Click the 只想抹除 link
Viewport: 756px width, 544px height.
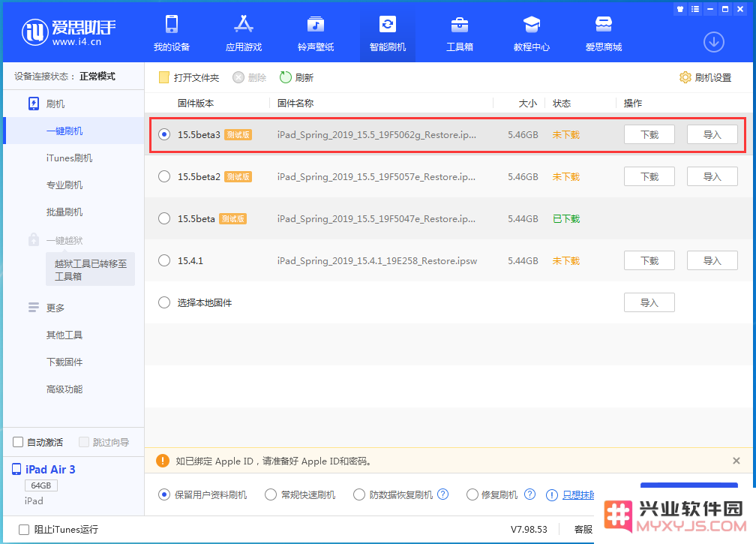[578, 494]
